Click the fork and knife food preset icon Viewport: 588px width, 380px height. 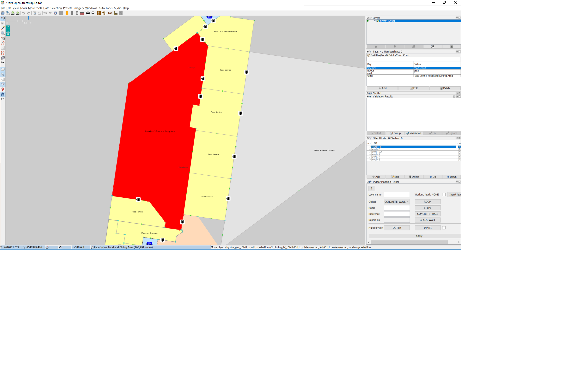104,13
